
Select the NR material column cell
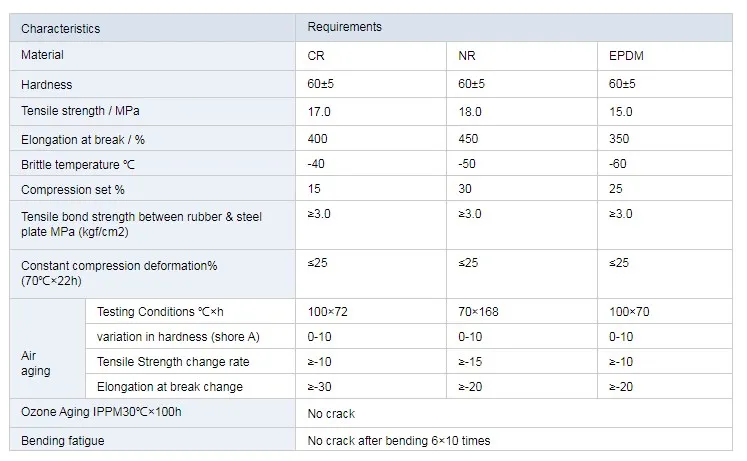coord(467,56)
